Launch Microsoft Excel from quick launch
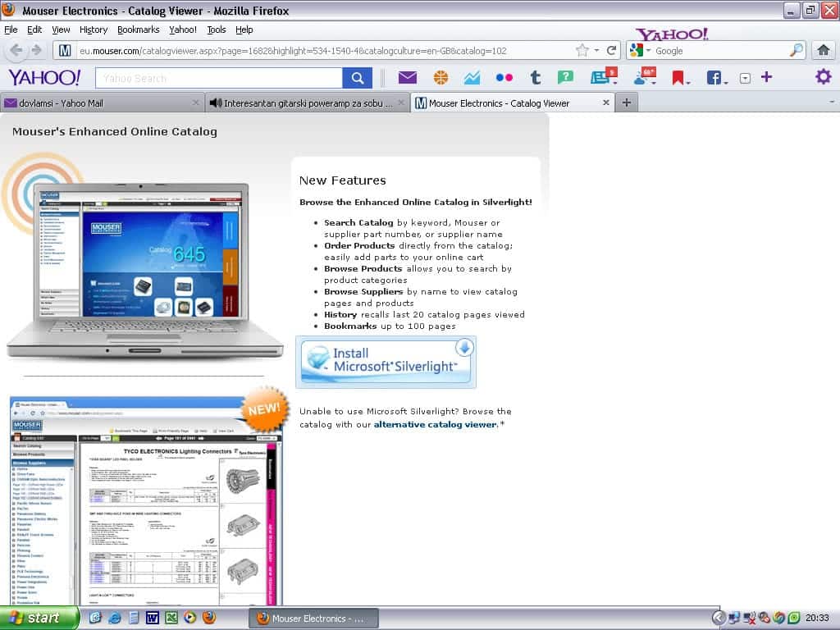Screen dimensions: 840x630 (171, 618)
